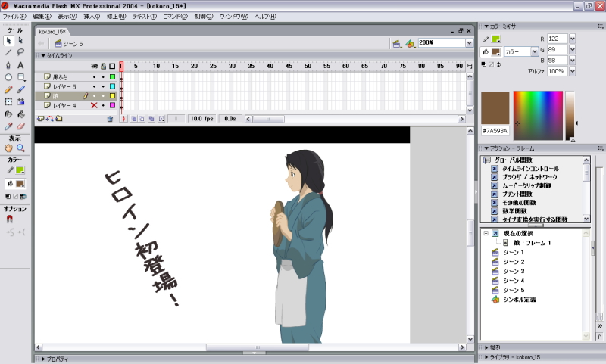
Task: Click the hex color field #7A593A
Action: [495, 131]
